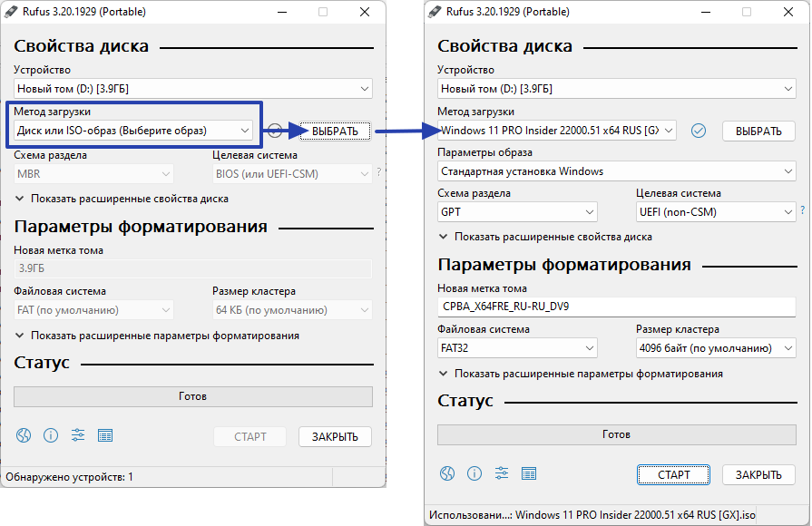Minimize the left Rufus window
Viewport: 812px width, 526px height.
(x=282, y=12)
